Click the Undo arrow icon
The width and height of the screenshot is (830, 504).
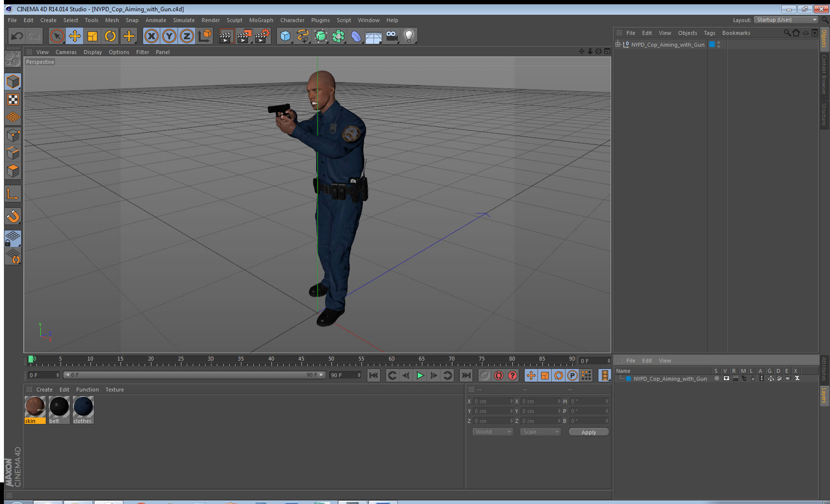click(x=17, y=36)
